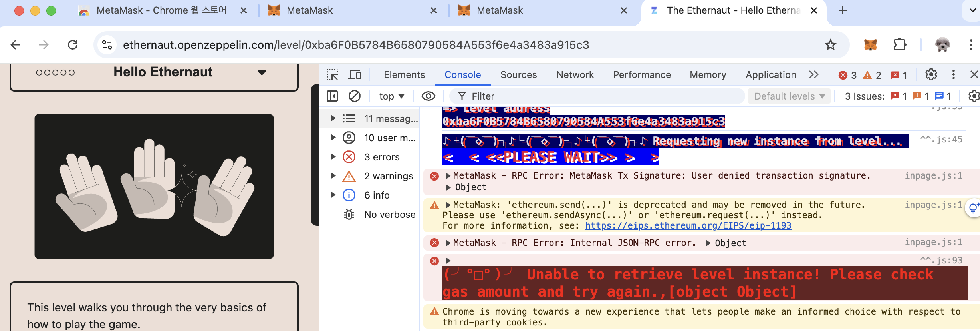Open the tab search dropdown arrow
The height and width of the screenshot is (331, 980).
point(972,11)
